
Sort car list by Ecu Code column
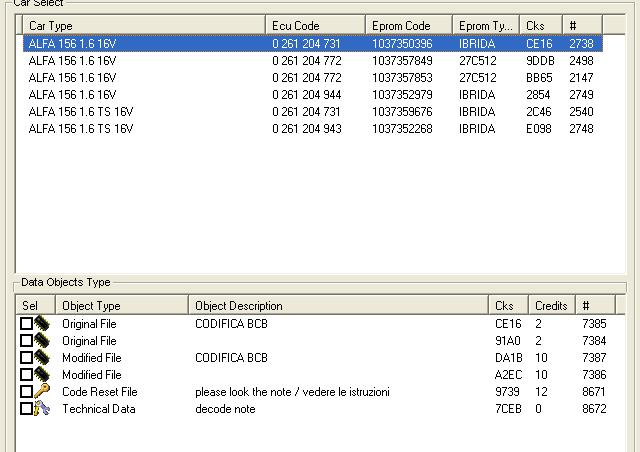click(x=315, y=26)
